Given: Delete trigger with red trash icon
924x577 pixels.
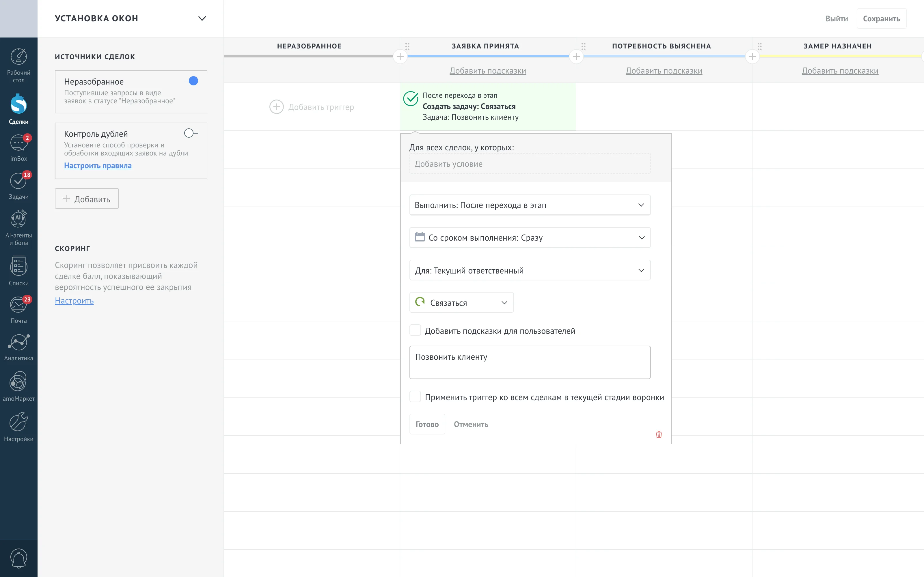Looking at the screenshot, I should click(659, 434).
